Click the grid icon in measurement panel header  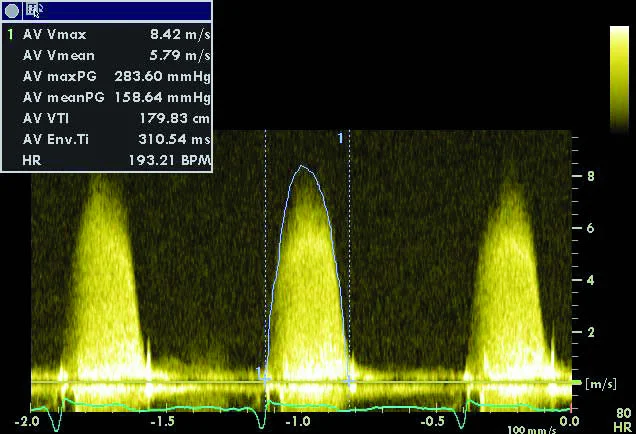33,10
